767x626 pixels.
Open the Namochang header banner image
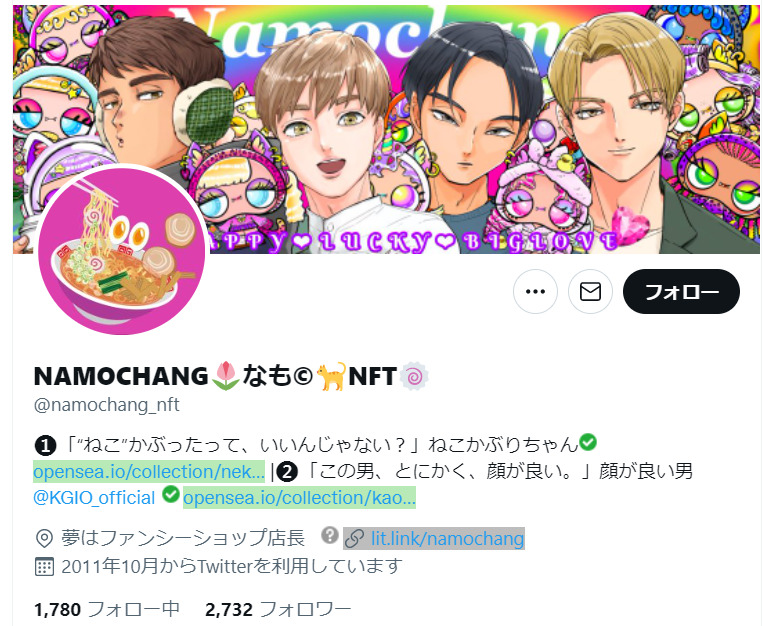click(386, 129)
